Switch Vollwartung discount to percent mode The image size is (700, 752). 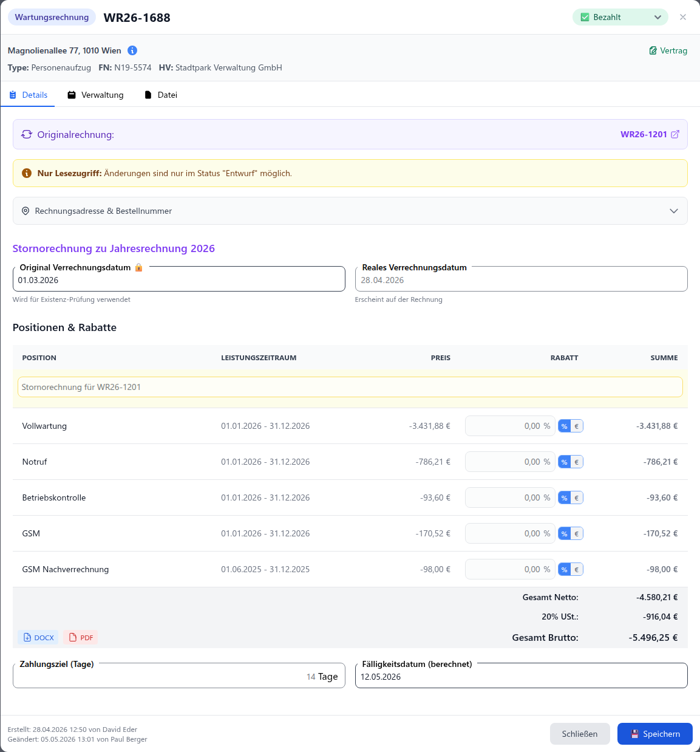[x=565, y=426]
